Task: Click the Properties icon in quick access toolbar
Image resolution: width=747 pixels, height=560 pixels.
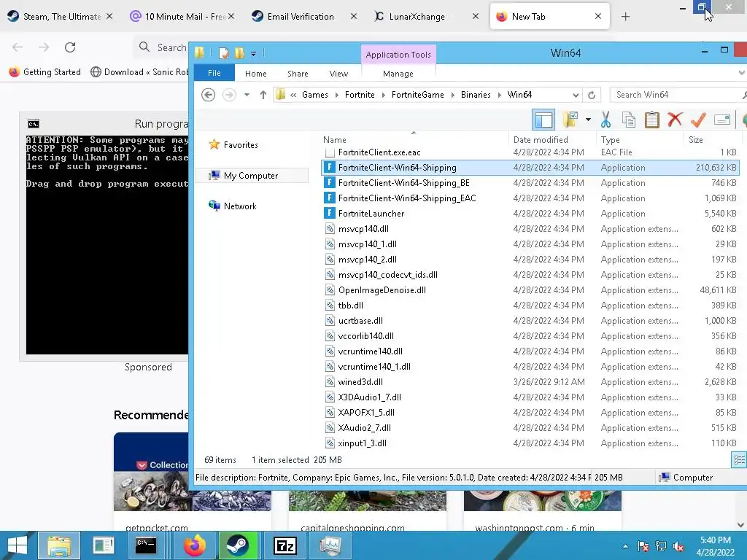Action: point(223,53)
